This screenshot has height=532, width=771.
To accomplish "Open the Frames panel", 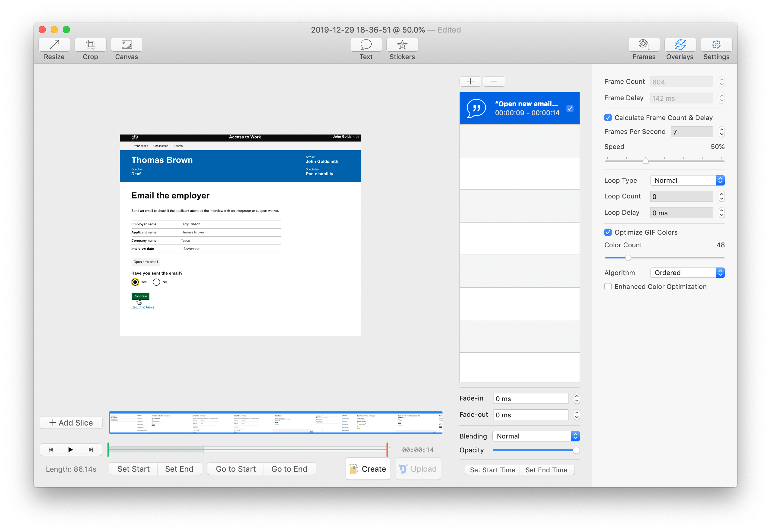I will pos(643,49).
